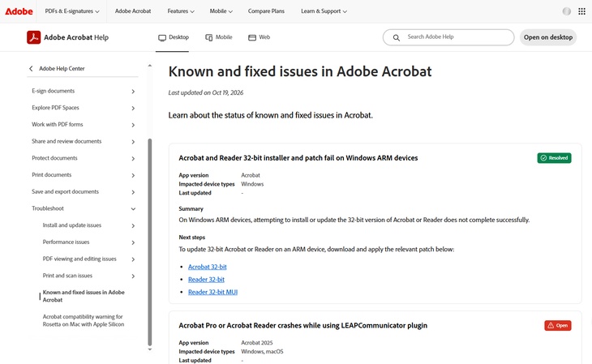Expand the Print documents section
592x364 pixels.
coord(133,175)
